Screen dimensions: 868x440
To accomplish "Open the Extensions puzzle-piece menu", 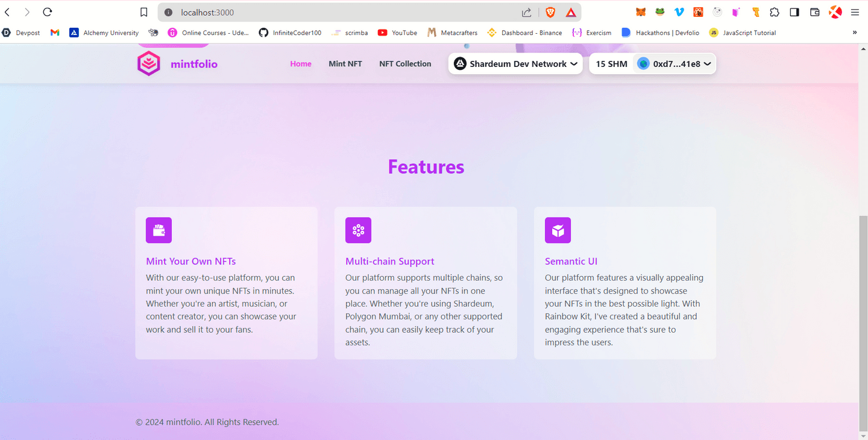I will (775, 12).
